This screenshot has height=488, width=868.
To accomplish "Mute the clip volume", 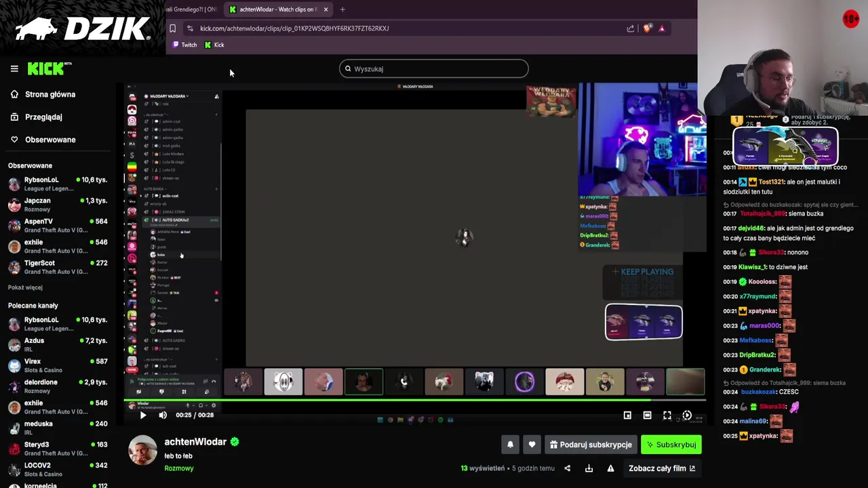I will click(x=163, y=415).
